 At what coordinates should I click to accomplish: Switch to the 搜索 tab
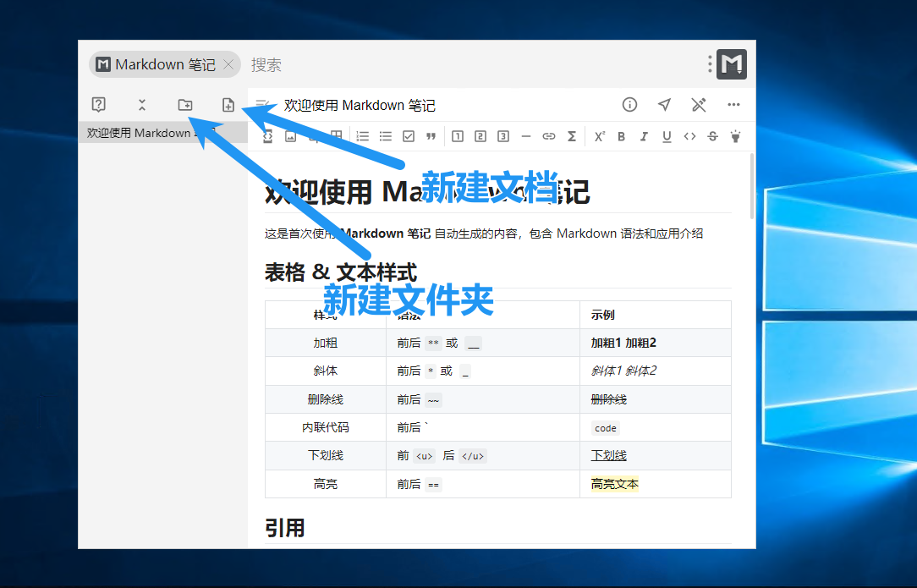266,64
